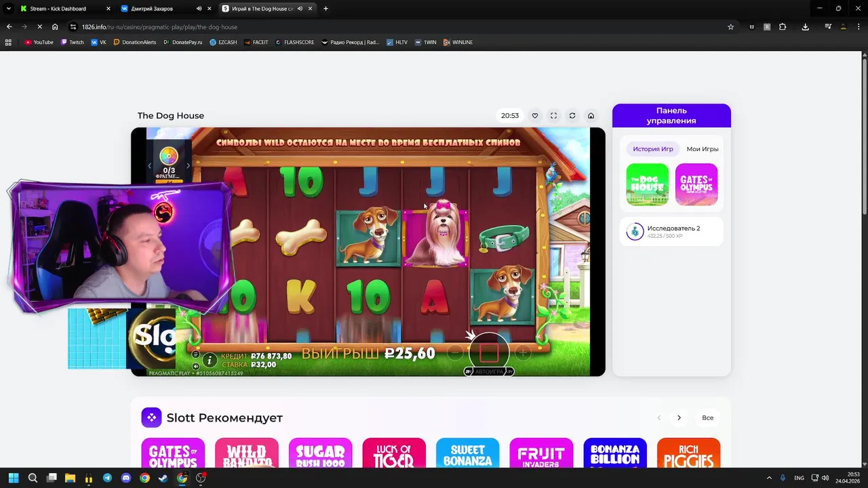Click the home icon above the game frame
The width and height of the screenshot is (868, 488).
tap(591, 116)
